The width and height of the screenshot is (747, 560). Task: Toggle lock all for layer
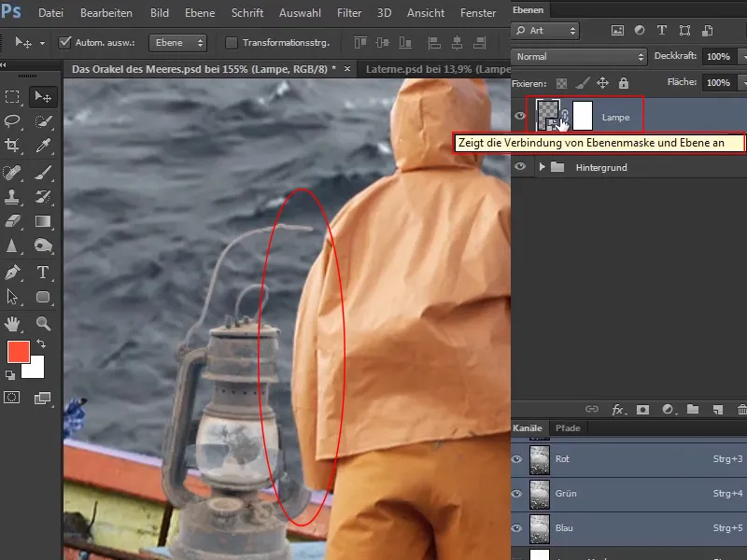[x=624, y=83]
